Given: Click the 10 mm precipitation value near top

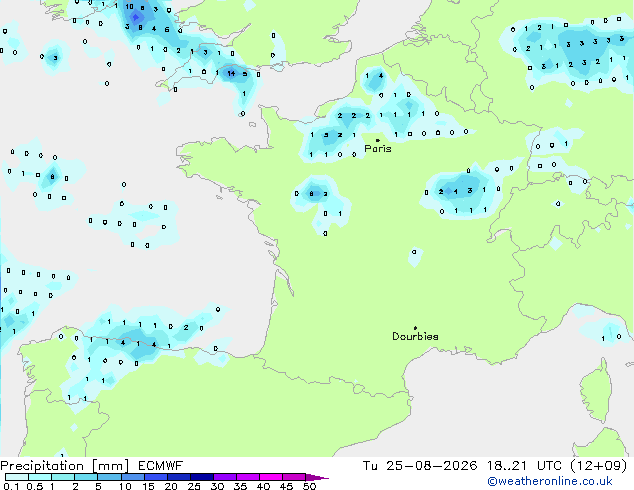Looking at the screenshot, I should pos(129,6).
